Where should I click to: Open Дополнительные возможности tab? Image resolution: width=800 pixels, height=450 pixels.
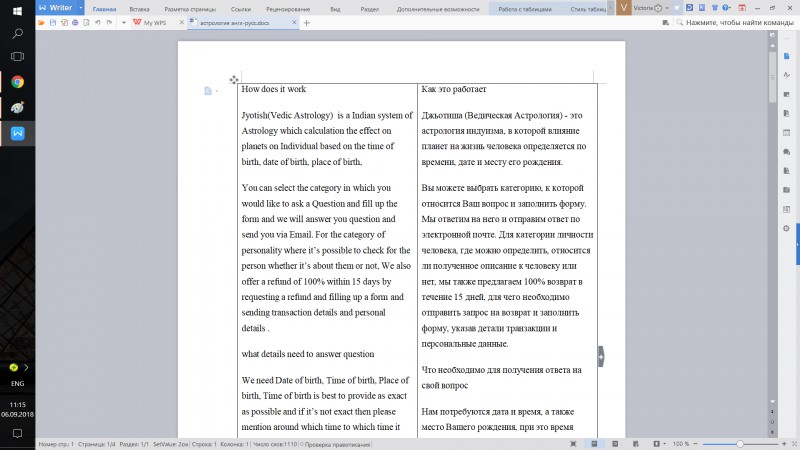tap(438, 9)
